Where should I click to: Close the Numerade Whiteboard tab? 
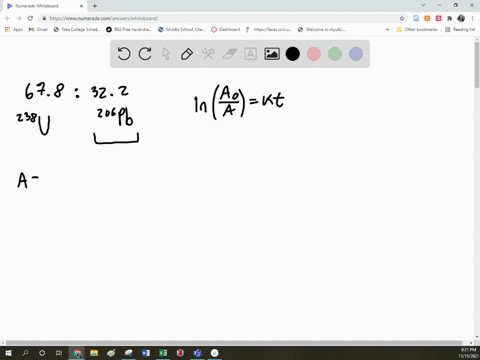pyautogui.click(x=81, y=6)
